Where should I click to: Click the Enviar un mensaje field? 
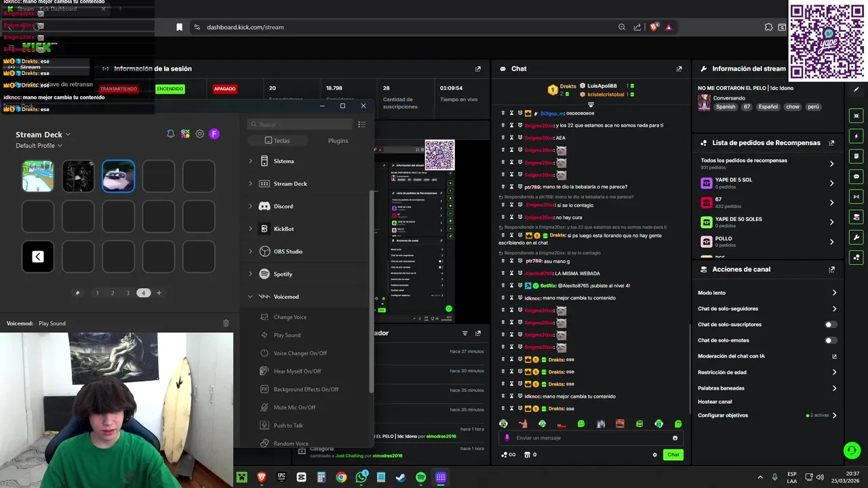[590, 438]
